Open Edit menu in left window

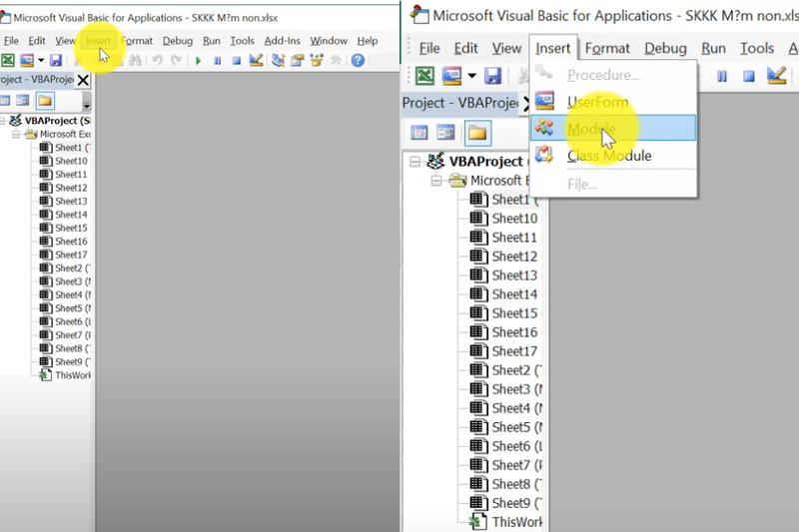click(x=36, y=41)
